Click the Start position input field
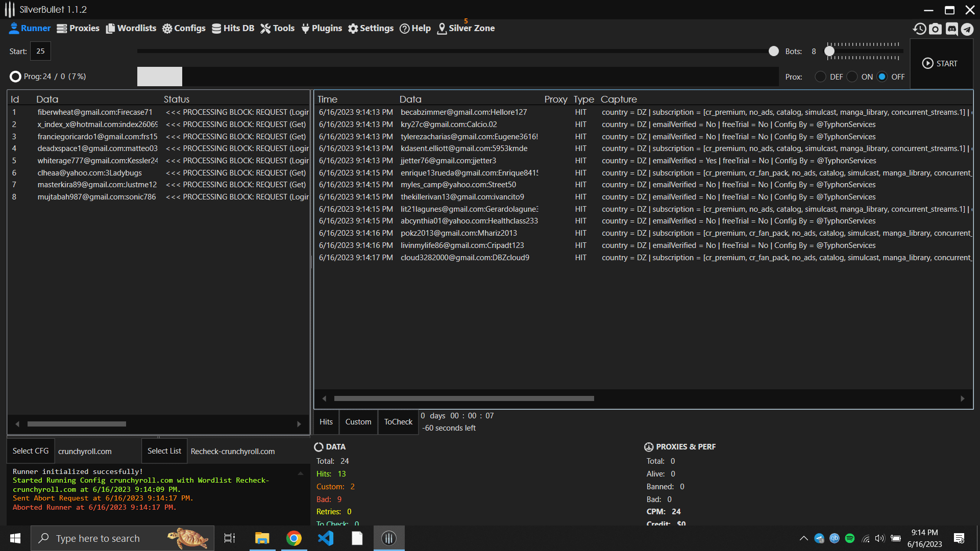This screenshot has width=980, height=551. point(41,52)
